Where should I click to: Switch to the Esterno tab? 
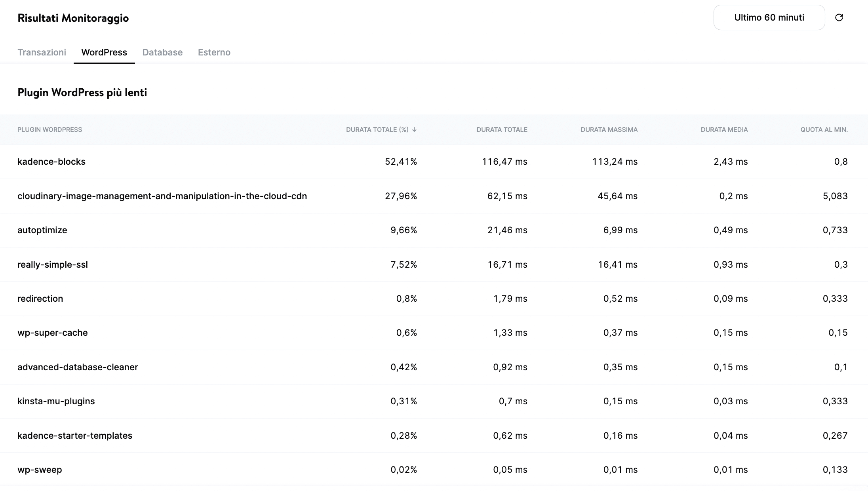pyautogui.click(x=214, y=52)
